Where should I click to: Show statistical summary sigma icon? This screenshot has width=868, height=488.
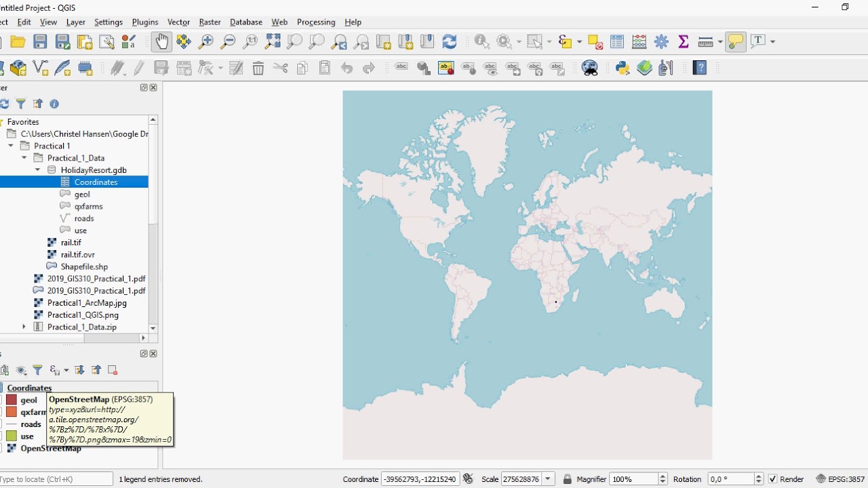684,42
